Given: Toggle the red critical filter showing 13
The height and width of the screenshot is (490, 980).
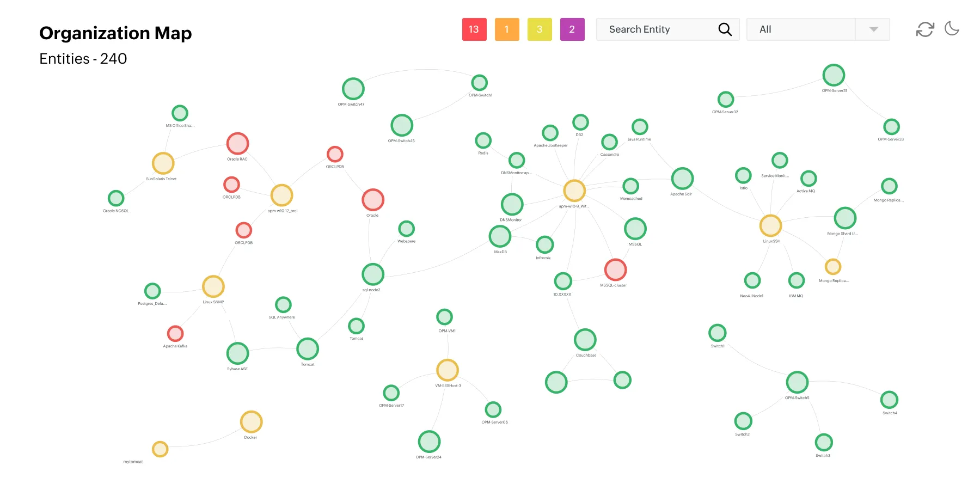Looking at the screenshot, I should click(474, 29).
